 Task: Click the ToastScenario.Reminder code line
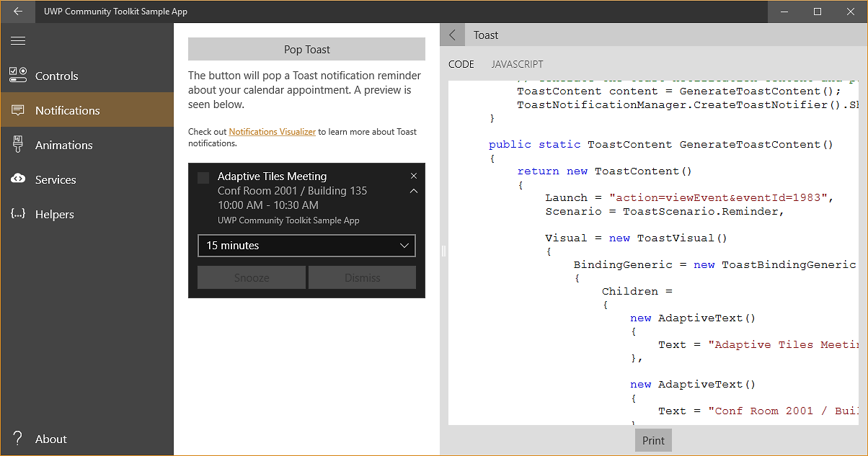[665, 211]
